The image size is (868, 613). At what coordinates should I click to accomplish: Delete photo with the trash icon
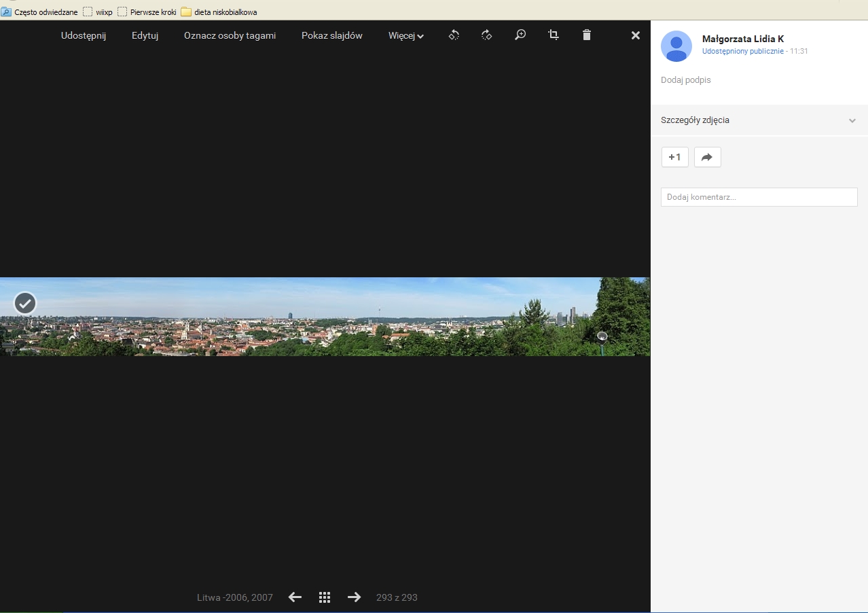[x=587, y=35]
